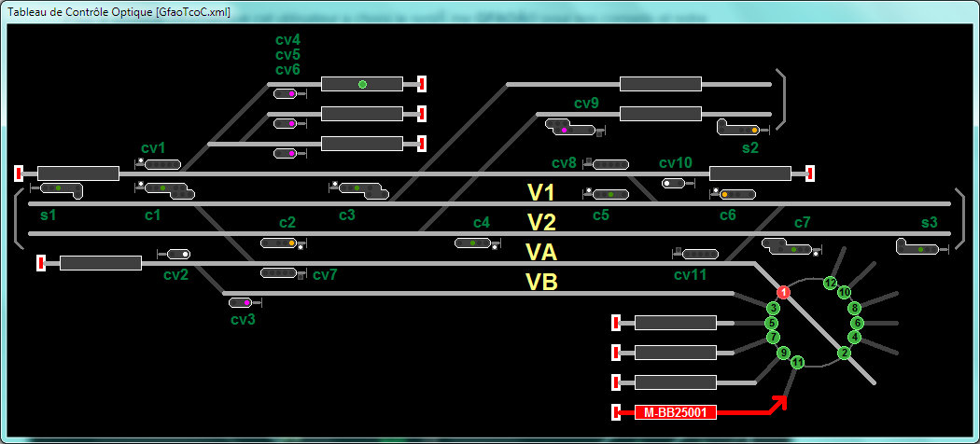Click the top-right loop track block
The width and height of the screenshot is (980, 444).
[661, 84]
